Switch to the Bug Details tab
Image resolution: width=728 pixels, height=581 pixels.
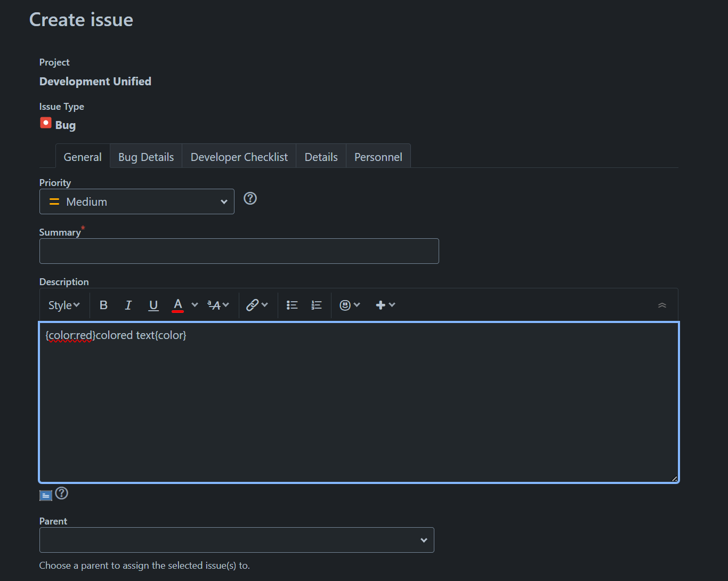[145, 156]
